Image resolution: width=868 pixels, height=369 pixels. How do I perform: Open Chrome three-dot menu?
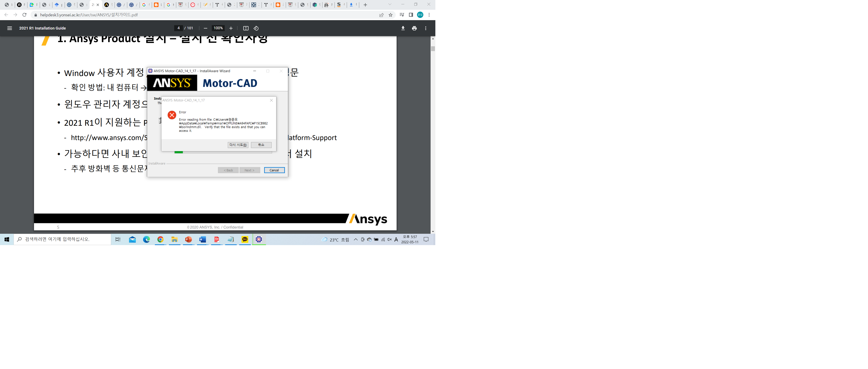click(x=429, y=15)
